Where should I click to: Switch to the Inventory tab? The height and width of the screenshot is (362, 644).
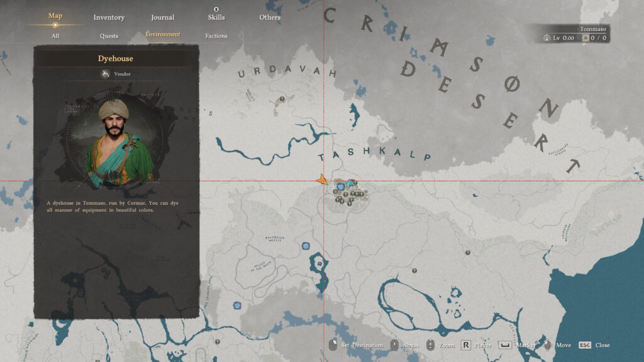click(x=109, y=17)
